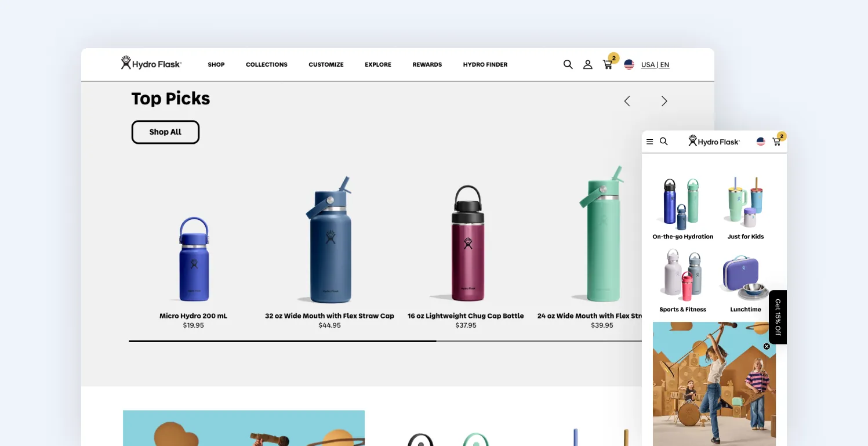868x446 pixels.
Task: Select the Micro Hydro 200 mL bottle image
Action: coord(194,259)
